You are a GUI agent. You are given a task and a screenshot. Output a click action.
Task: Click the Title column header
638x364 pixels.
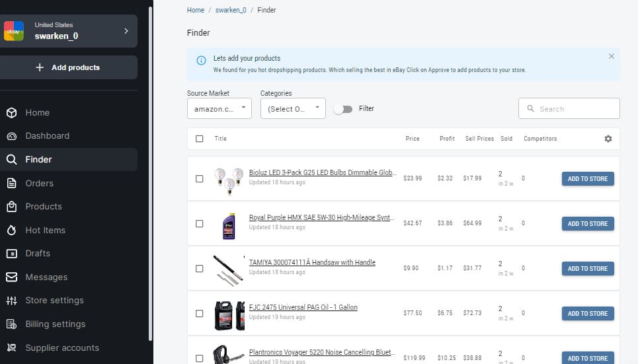(x=221, y=139)
